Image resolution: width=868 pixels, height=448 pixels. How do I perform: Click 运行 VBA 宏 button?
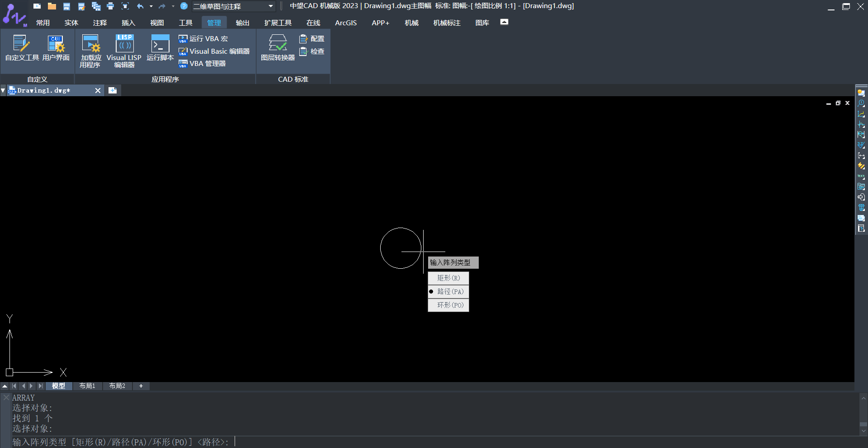coord(203,39)
